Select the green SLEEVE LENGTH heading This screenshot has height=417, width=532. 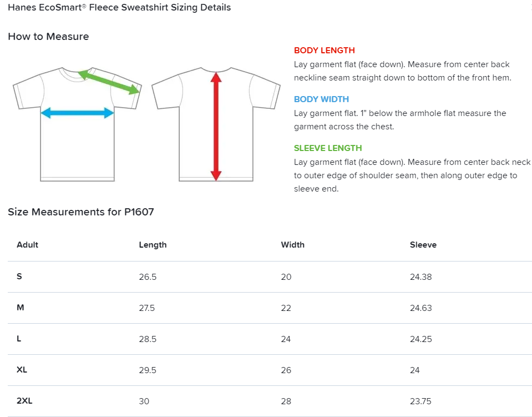(327, 148)
